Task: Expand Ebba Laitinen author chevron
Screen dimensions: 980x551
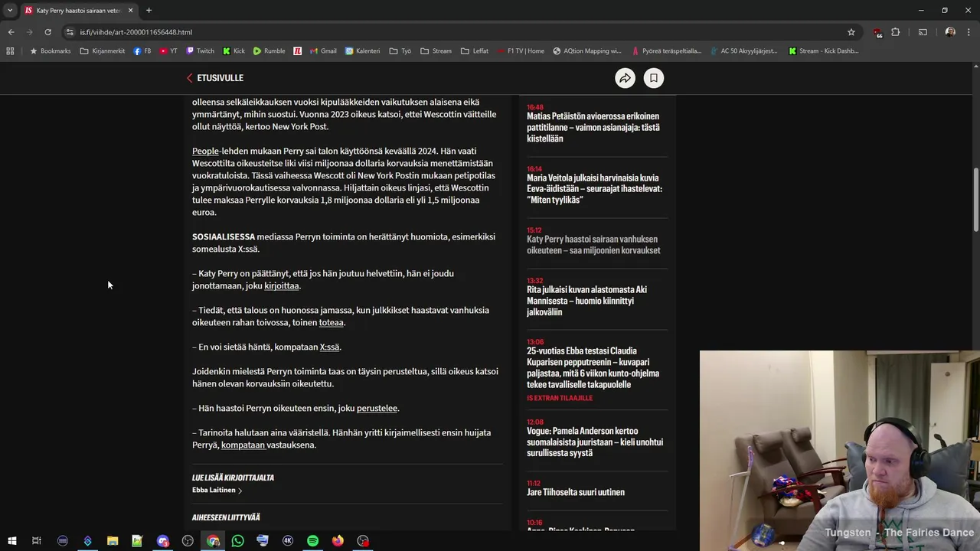Action: pyautogui.click(x=240, y=491)
